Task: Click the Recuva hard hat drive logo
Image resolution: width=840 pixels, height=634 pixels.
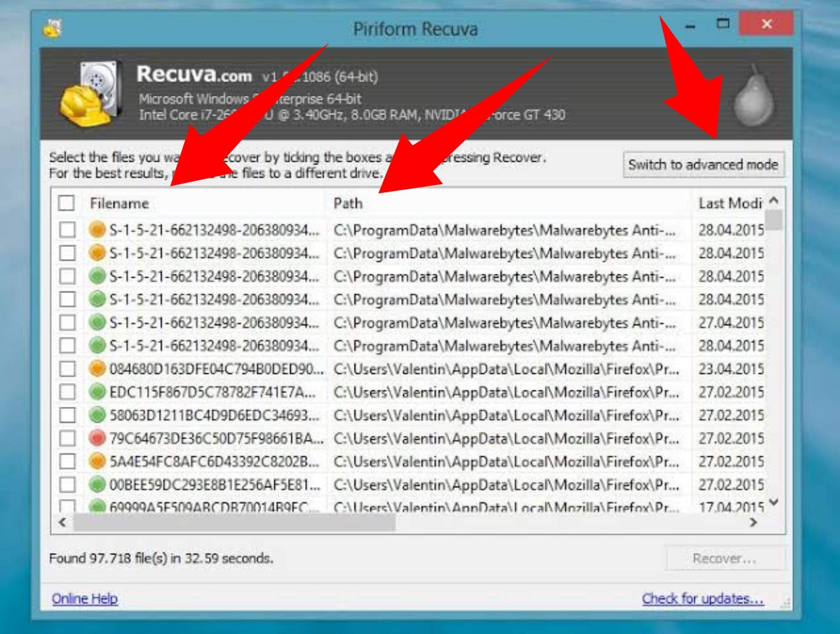Action: pyautogui.click(x=90, y=94)
